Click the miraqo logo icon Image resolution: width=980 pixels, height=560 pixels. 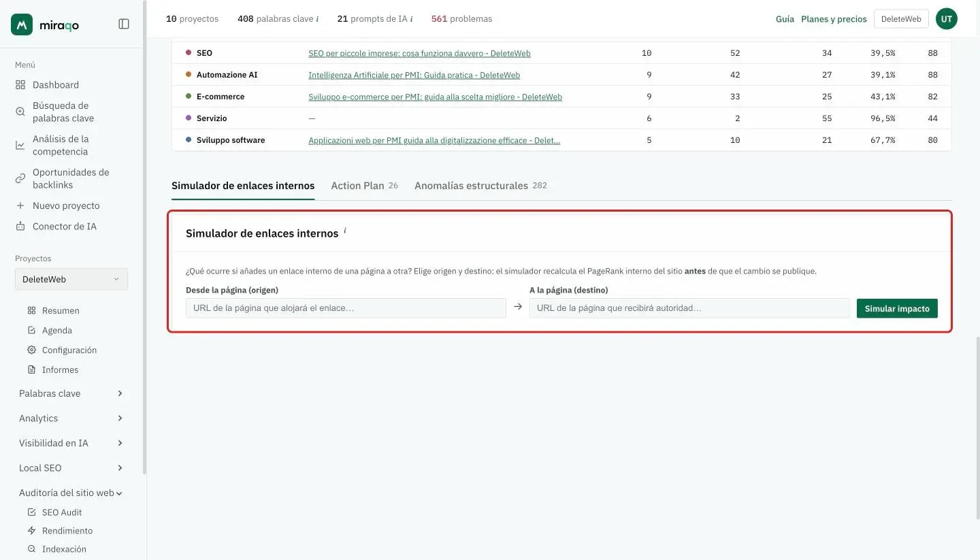pyautogui.click(x=22, y=24)
